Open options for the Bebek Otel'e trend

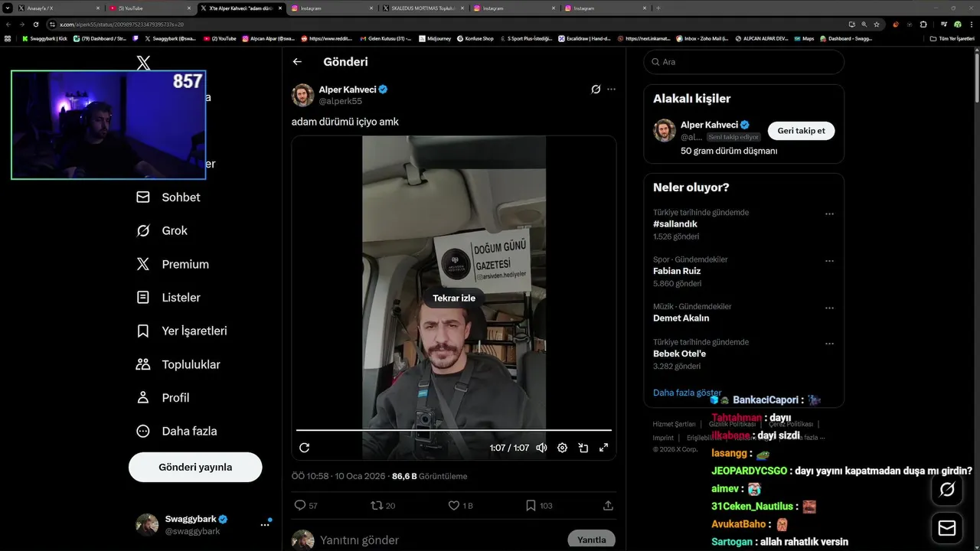[x=829, y=344]
